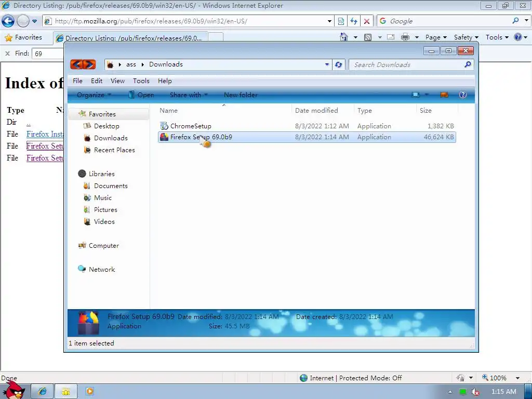The width and height of the screenshot is (532, 399).
Task: Open the media player taskbar button
Action: click(x=90, y=391)
